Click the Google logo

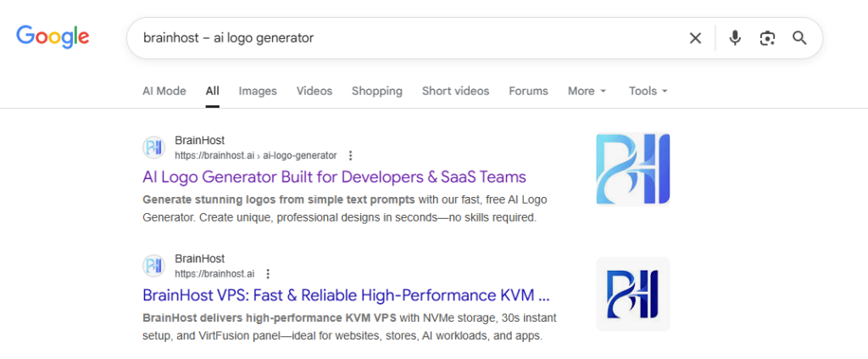pyautogui.click(x=53, y=36)
